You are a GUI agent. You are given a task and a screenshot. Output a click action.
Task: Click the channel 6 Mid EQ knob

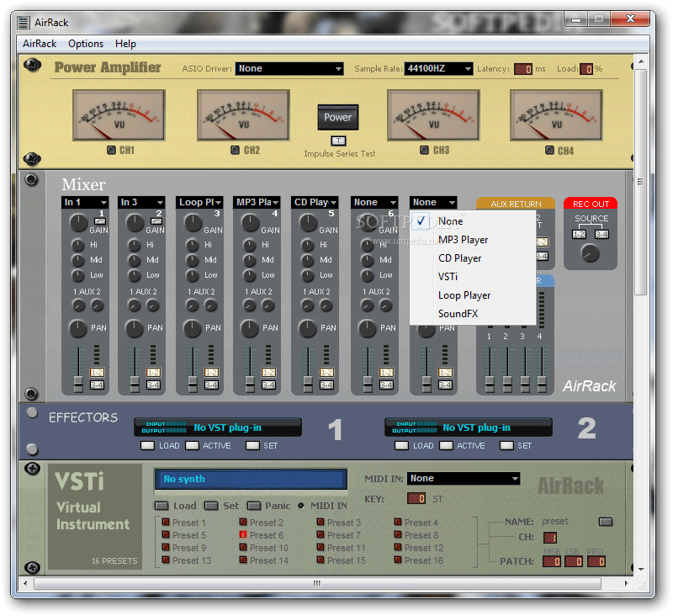[368, 261]
